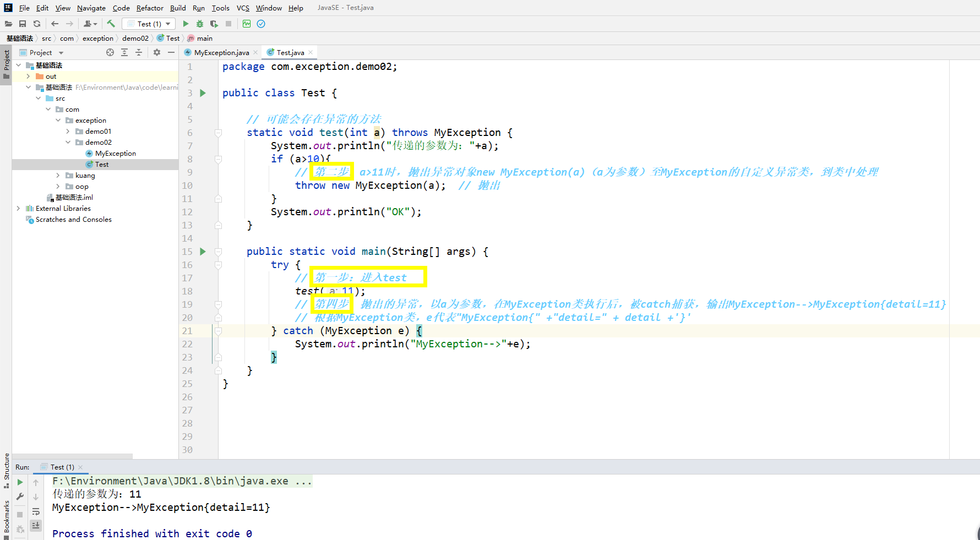Viewport: 980px width, 540px height.
Task: Select MyException in project tree
Action: tap(116, 154)
